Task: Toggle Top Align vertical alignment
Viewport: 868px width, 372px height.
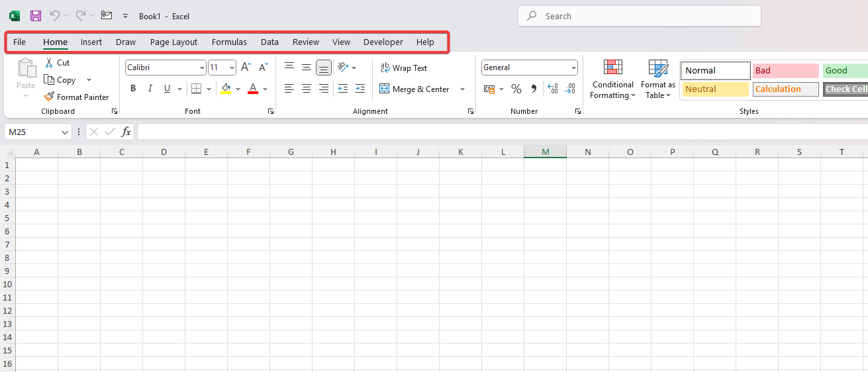Action: (x=289, y=67)
